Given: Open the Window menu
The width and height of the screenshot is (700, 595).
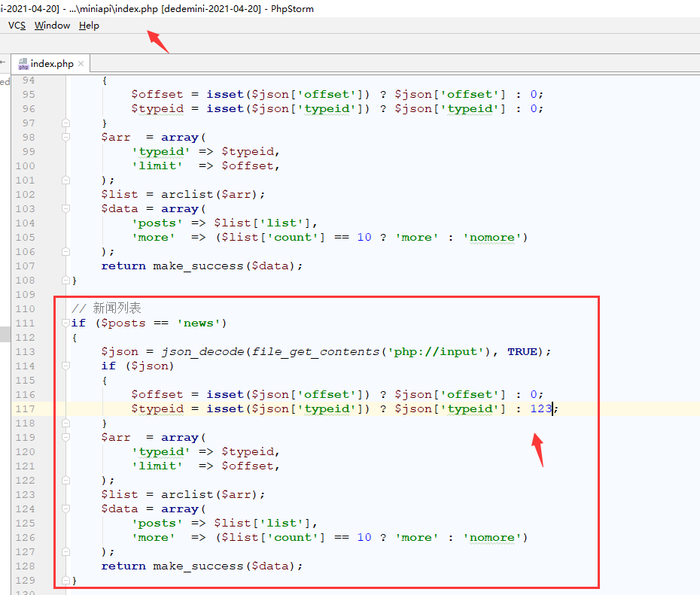Looking at the screenshot, I should coord(52,26).
